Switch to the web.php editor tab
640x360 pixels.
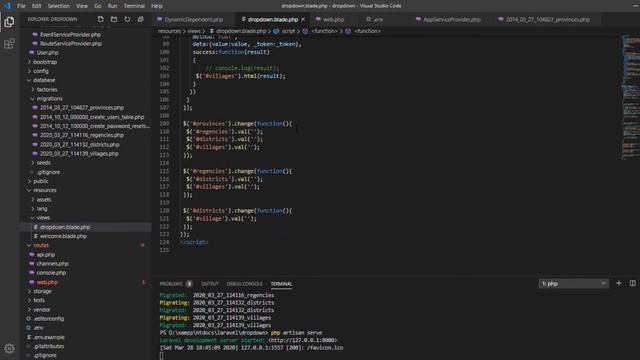(x=333, y=19)
